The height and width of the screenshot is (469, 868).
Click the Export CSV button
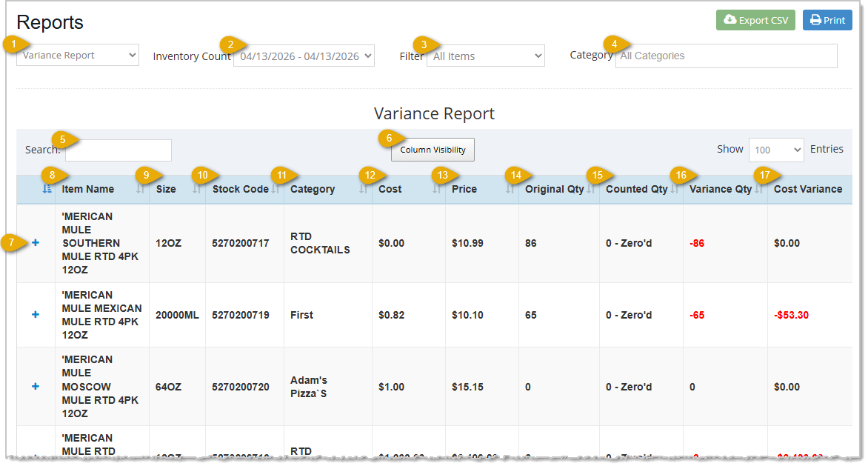click(x=755, y=20)
